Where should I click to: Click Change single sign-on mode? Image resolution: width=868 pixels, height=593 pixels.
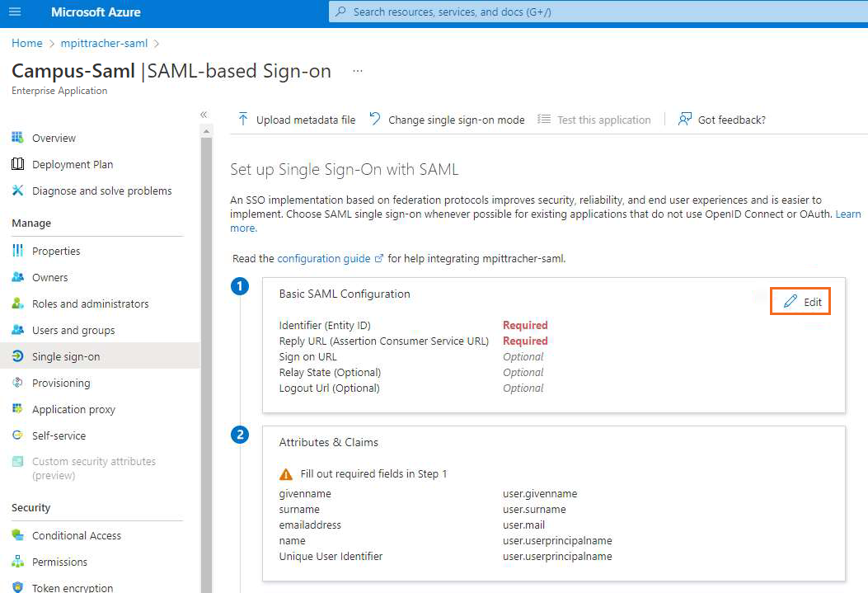pos(448,120)
